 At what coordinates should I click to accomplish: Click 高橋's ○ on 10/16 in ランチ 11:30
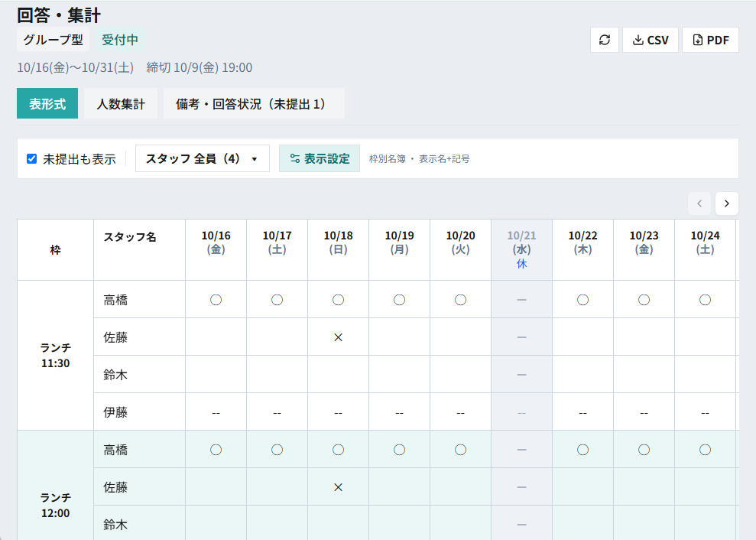(x=216, y=300)
